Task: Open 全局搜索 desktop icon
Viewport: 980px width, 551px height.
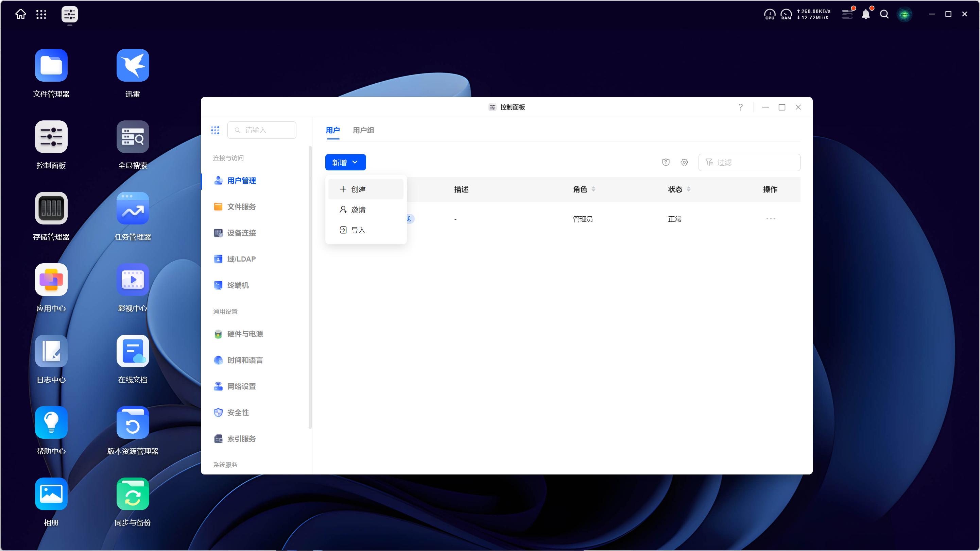Action: point(133,137)
